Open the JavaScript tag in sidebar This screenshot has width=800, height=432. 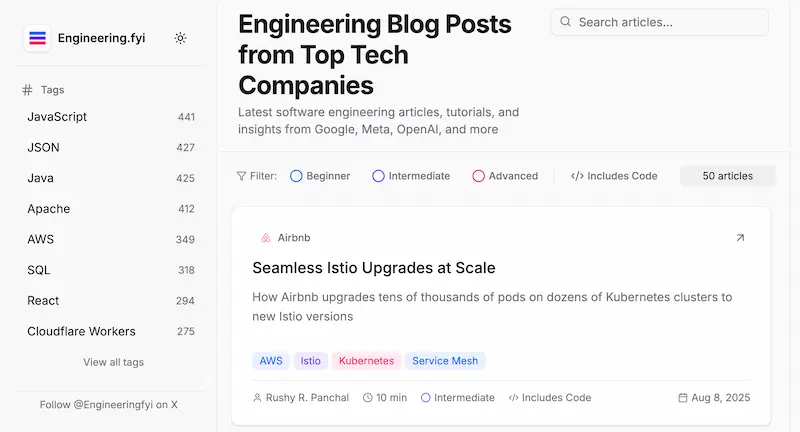[x=111, y=117]
